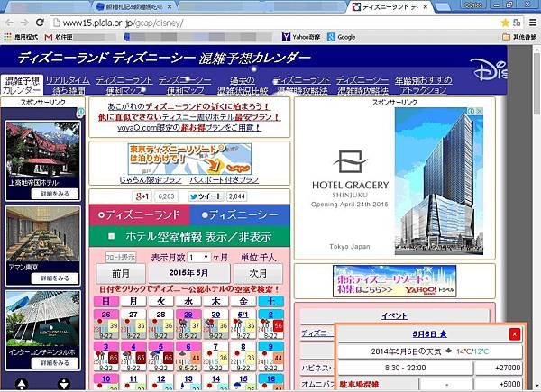Select calendar date 26 in first row
The height and width of the screenshot is (392, 541).
coord(105,324)
